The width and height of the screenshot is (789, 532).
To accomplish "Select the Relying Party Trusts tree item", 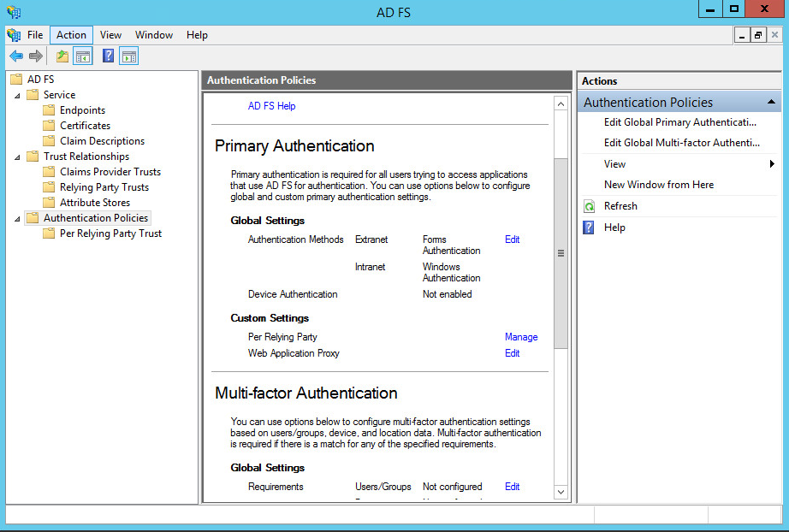I will [104, 187].
